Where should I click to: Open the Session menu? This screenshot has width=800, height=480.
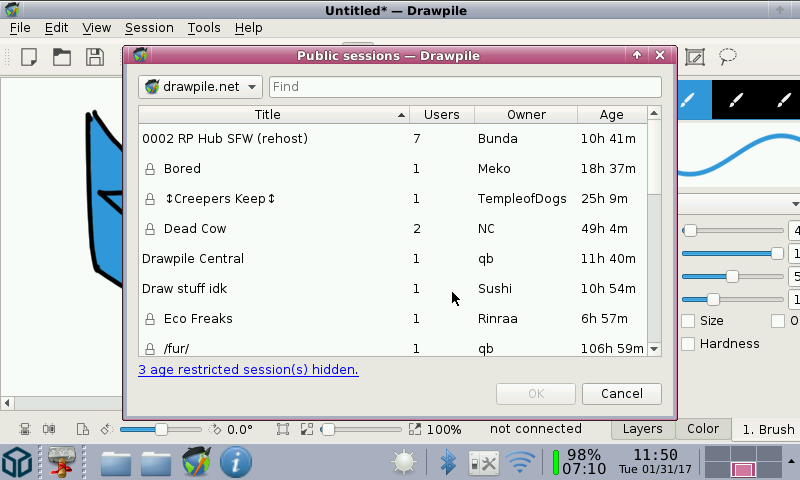point(149,28)
